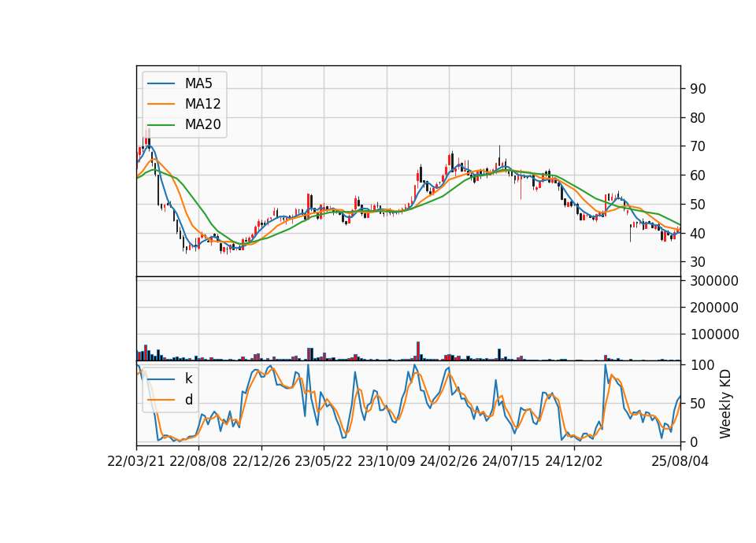The image size is (756, 543).
Task: Click the KD axis value 0
Action: [694, 441]
